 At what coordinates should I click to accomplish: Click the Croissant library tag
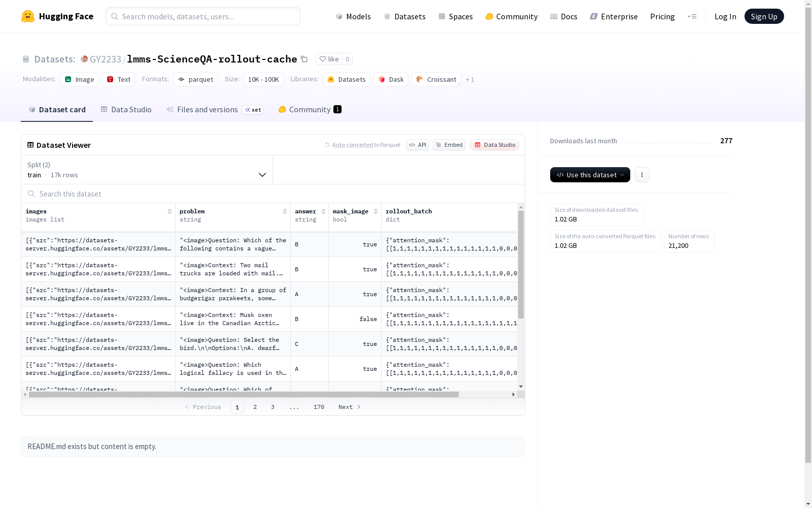tap(436, 79)
